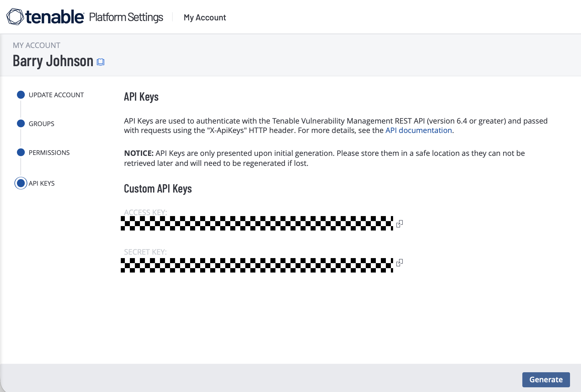The image size is (581, 392).
Task: Click the Custom API Keys heading
Action: tap(158, 189)
